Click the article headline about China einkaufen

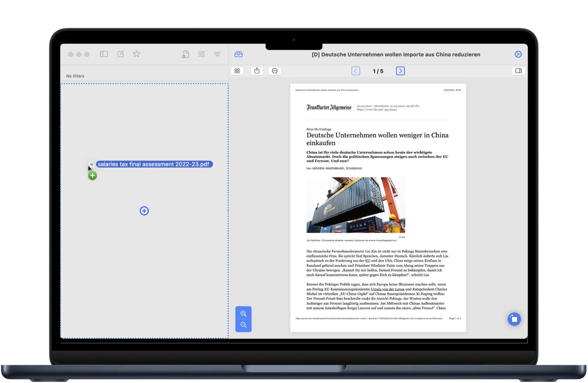click(x=377, y=139)
